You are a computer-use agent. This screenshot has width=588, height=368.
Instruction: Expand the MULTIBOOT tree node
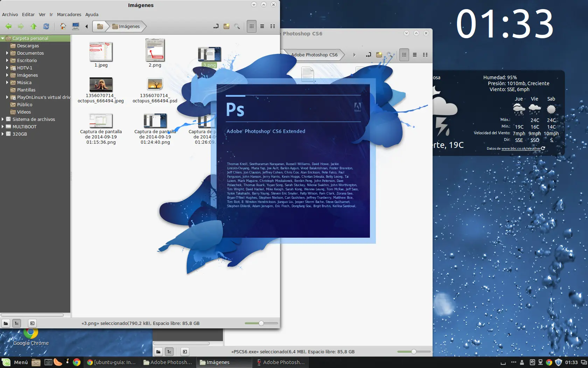click(3, 127)
